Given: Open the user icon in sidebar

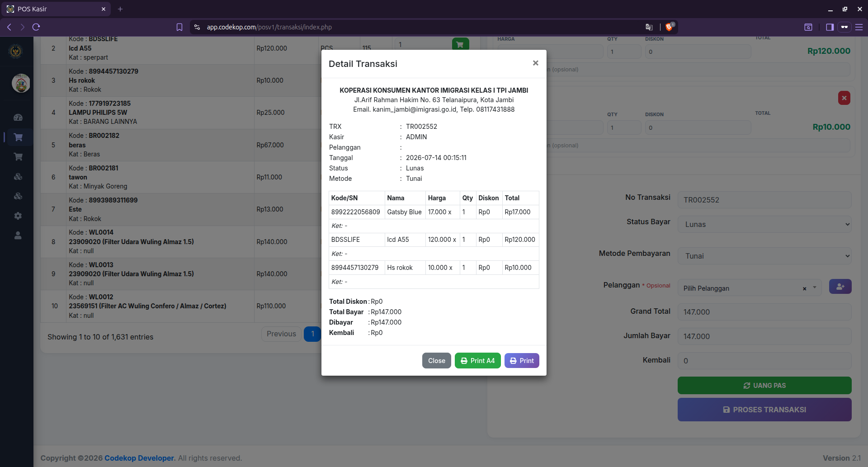Looking at the screenshot, I should [x=18, y=236].
